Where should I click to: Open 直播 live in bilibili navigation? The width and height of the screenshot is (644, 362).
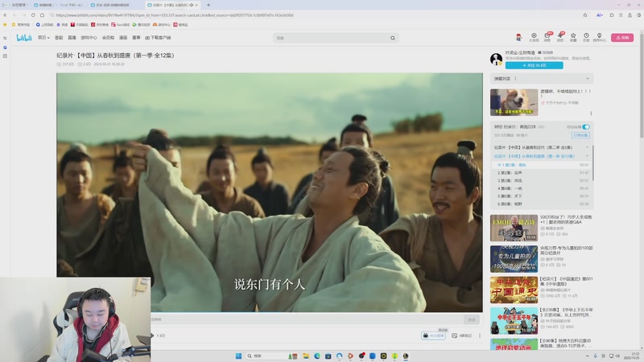click(x=72, y=38)
